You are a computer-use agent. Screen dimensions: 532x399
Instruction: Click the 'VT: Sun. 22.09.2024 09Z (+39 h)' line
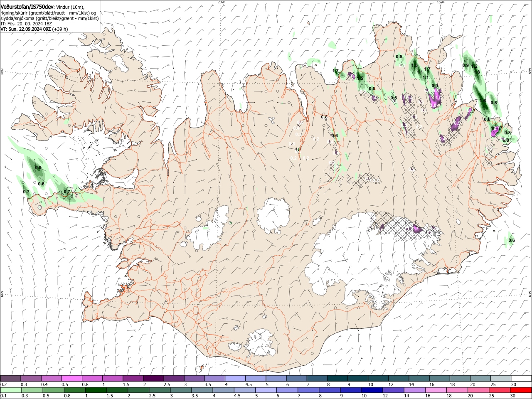tap(34, 30)
